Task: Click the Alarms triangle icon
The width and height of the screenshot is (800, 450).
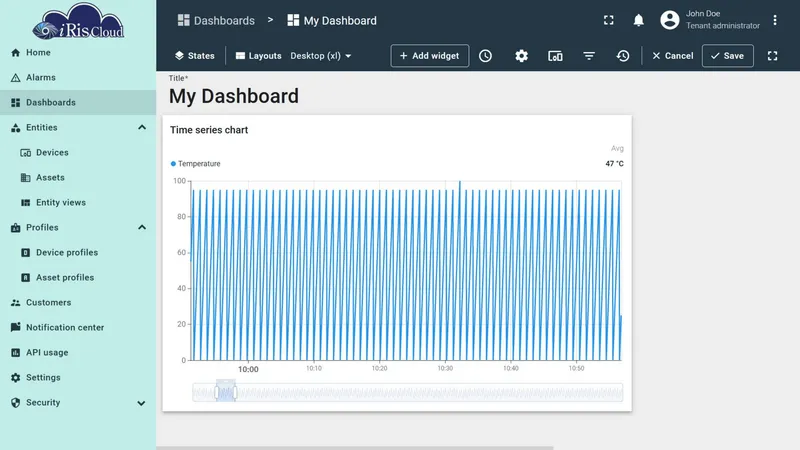Action: click(16, 78)
